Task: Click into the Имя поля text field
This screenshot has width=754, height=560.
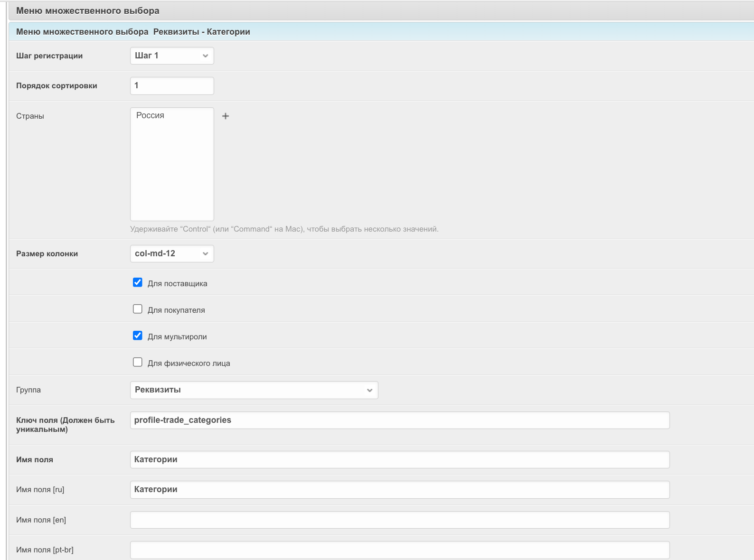Action: [x=399, y=459]
